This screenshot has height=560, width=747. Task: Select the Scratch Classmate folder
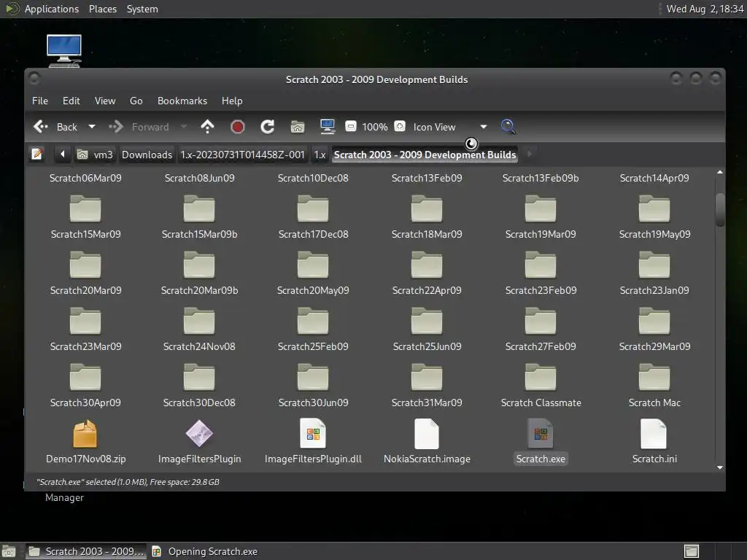point(541,385)
